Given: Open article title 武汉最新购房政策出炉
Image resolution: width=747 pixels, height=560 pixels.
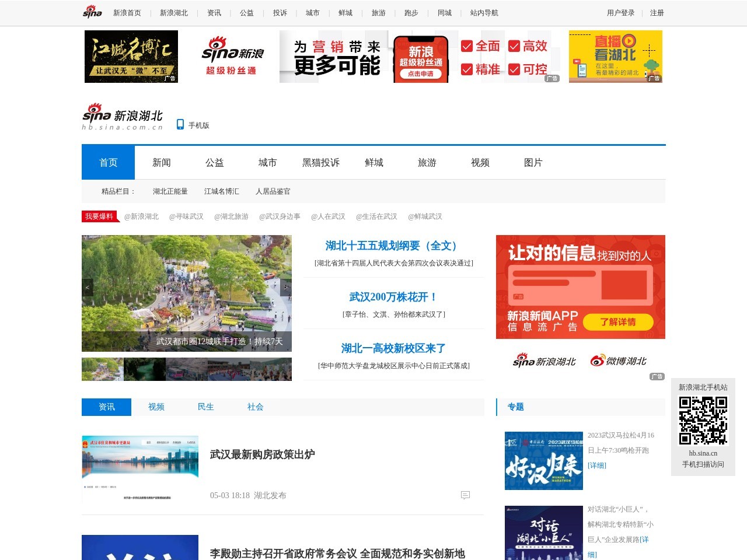Looking at the screenshot, I should coord(263,454).
